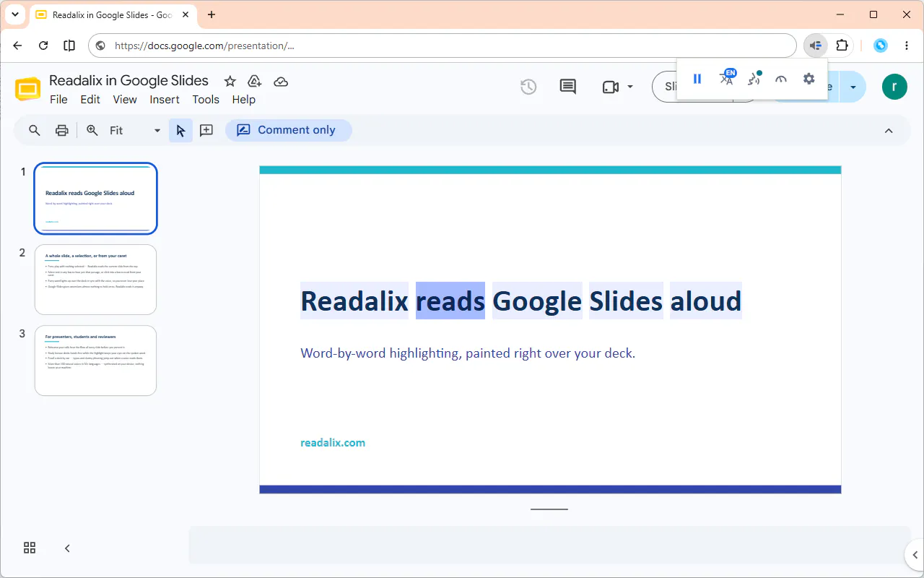Open the Insert menu
This screenshot has width=924, height=578.
click(165, 100)
